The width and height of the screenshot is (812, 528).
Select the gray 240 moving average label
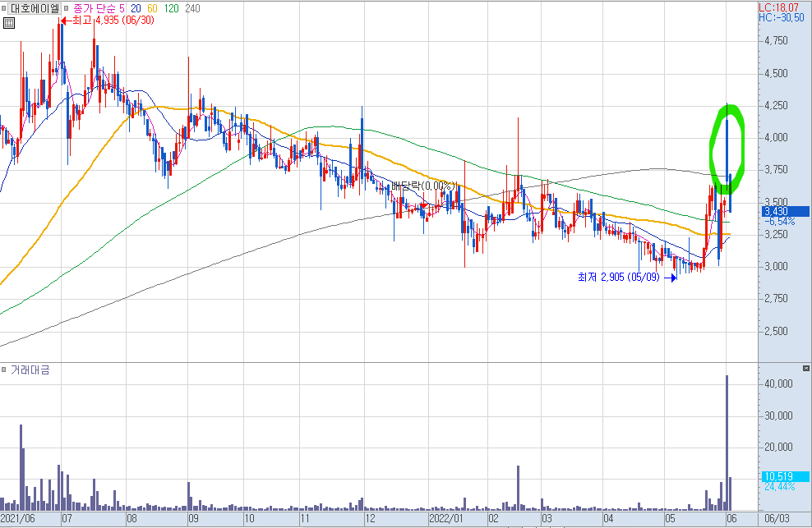(192, 8)
